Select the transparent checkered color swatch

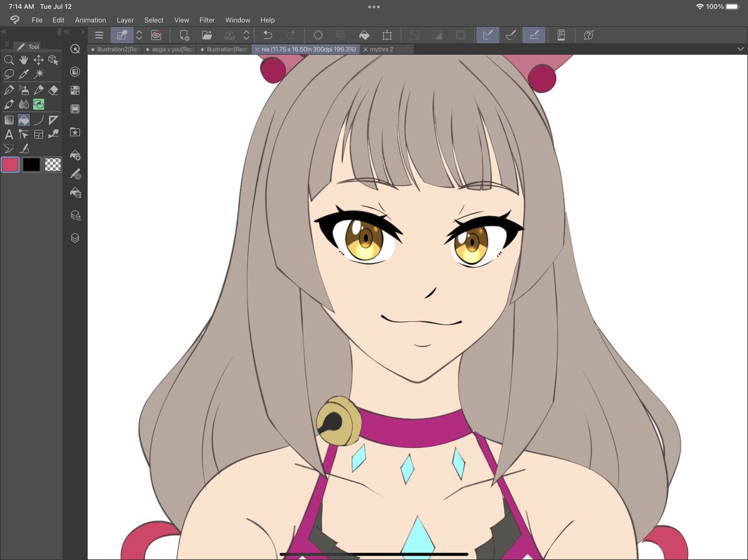[53, 164]
